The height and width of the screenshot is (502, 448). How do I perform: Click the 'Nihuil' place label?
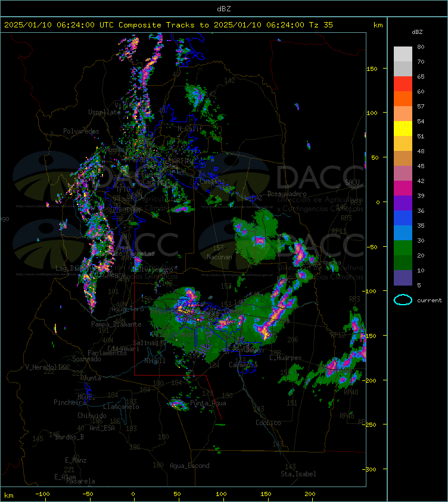[x=155, y=361]
